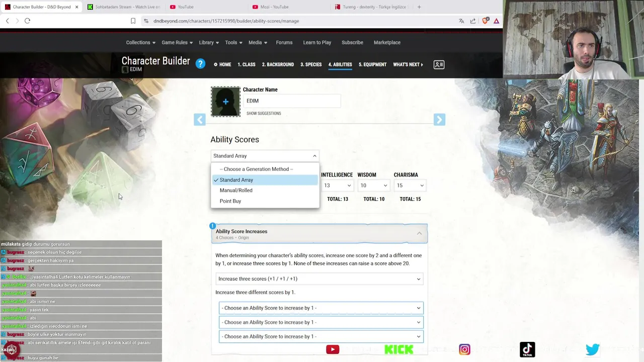This screenshot has width=644, height=362.
Task: Click the URL address bar text
Action: click(226, 21)
